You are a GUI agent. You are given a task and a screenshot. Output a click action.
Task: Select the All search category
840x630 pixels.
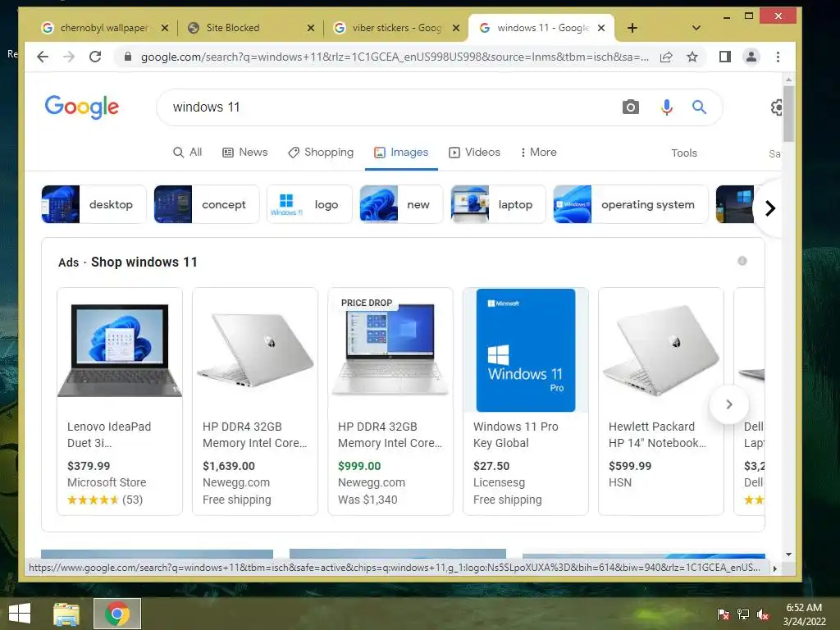188,153
